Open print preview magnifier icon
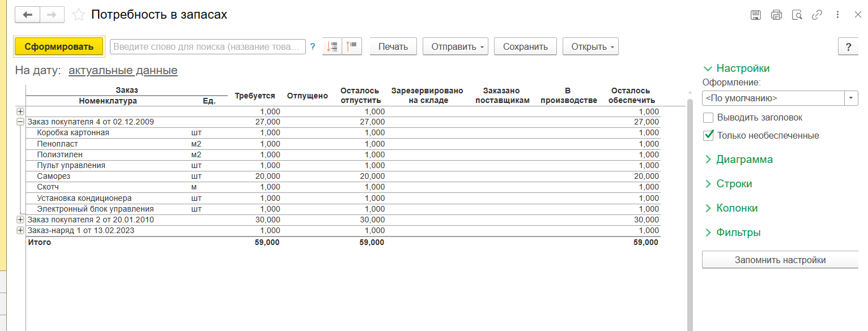 797,15
